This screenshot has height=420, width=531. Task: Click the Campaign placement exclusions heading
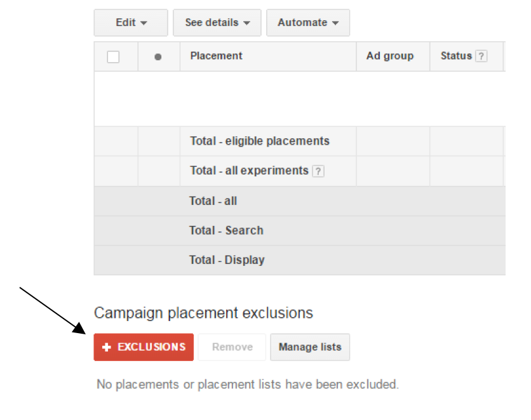coord(203,313)
